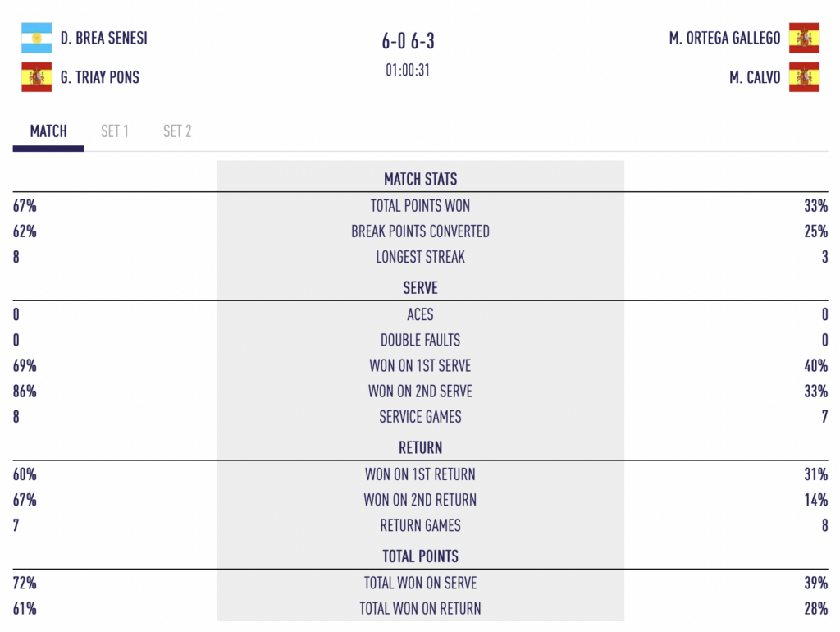840x632 pixels.
Task: Click player name D. Brea Senesi
Action: tap(104, 38)
